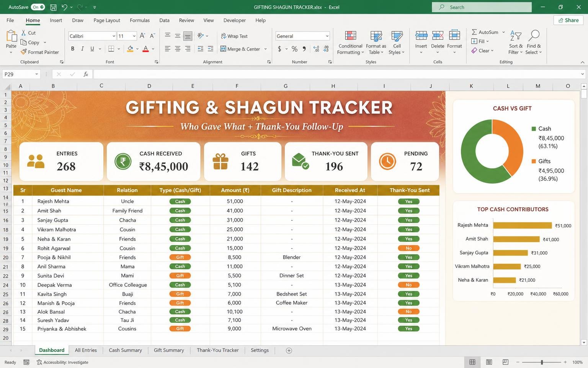
Task: Decrease font size with smaller A icon
Action: 152,36
